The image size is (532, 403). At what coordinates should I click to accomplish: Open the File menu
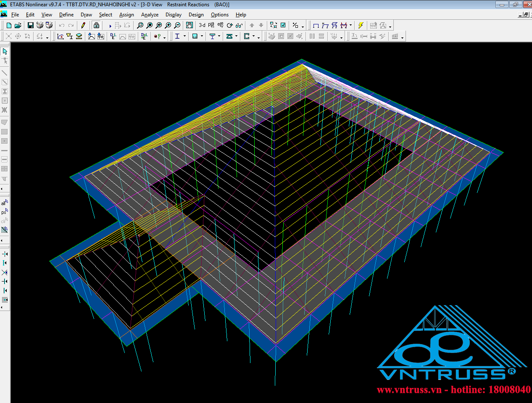click(15, 15)
